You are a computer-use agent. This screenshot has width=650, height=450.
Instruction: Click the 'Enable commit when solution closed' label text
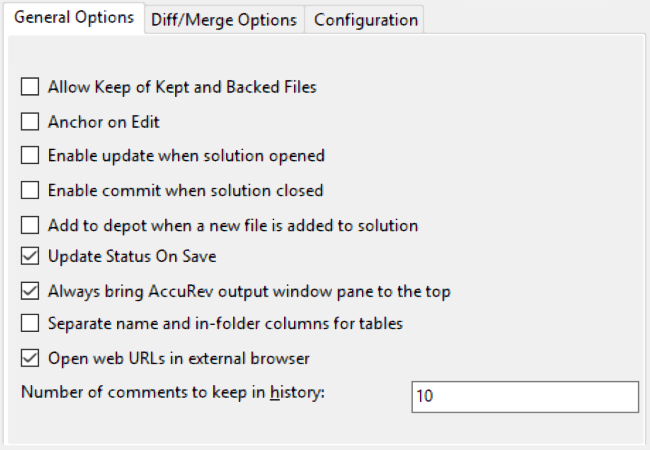coord(186,190)
